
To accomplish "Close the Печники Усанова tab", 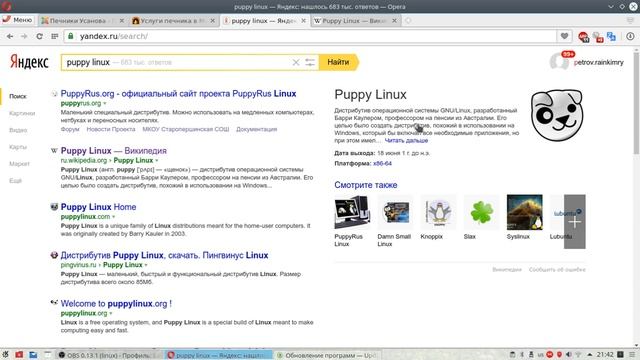I will tap(121, 20).
